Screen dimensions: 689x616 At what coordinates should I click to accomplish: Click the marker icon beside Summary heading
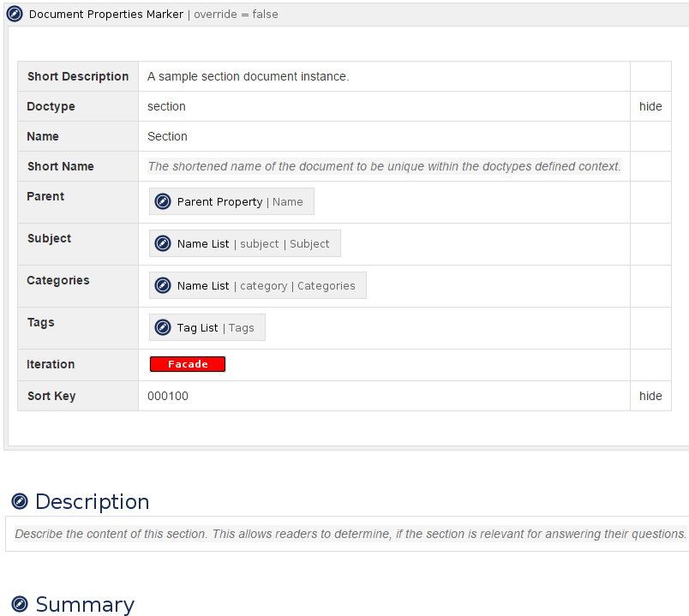click(21, 604)
